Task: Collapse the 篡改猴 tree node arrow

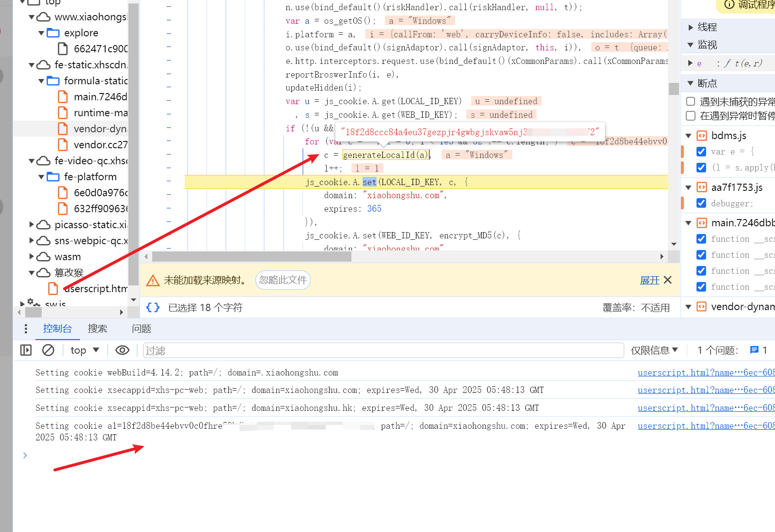Action: pyautogui.click(x=32, y=273)
